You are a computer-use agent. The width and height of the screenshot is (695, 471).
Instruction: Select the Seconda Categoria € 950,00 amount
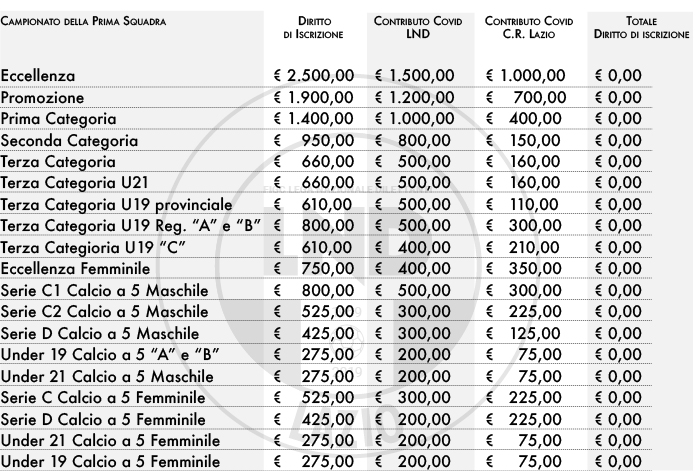coord(314,140)
